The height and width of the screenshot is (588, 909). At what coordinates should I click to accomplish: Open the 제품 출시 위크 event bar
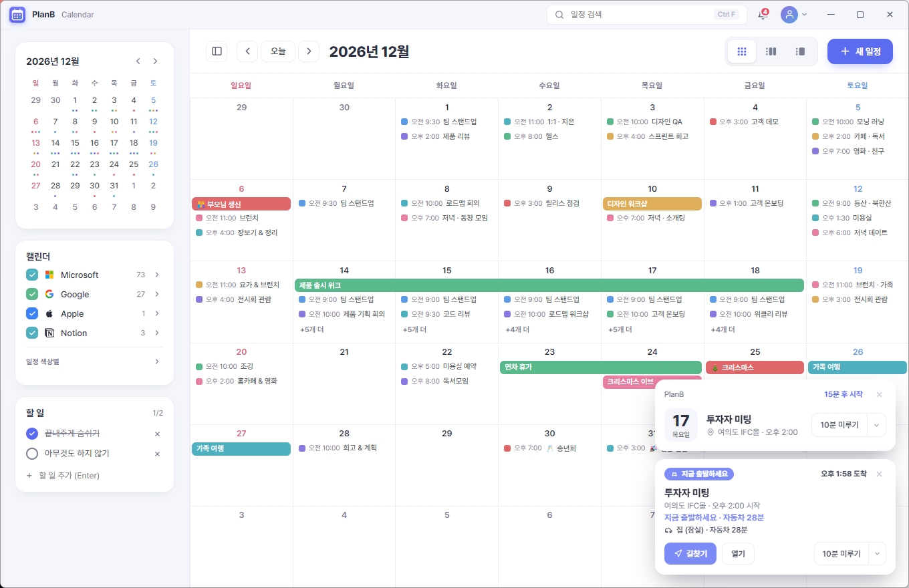[x=549, y=285]
